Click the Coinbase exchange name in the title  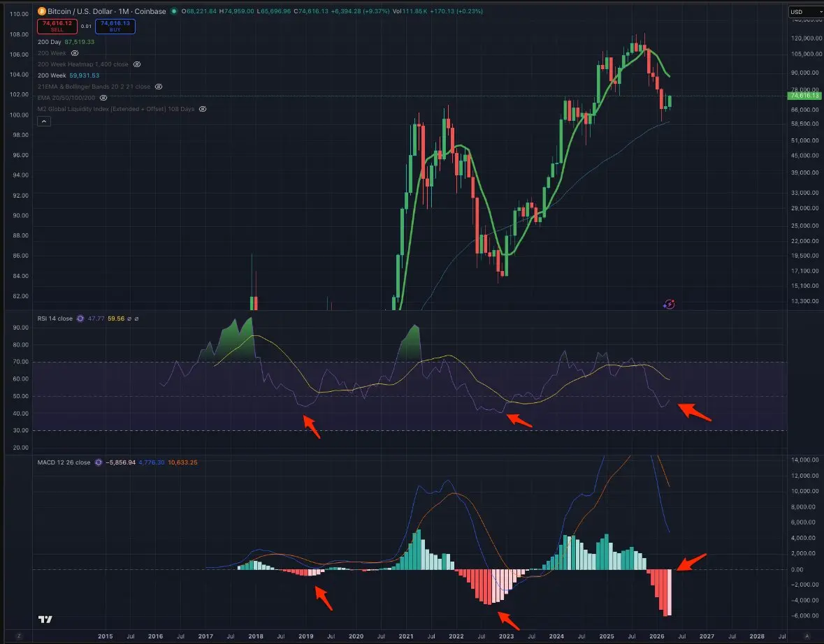point(150,11)
